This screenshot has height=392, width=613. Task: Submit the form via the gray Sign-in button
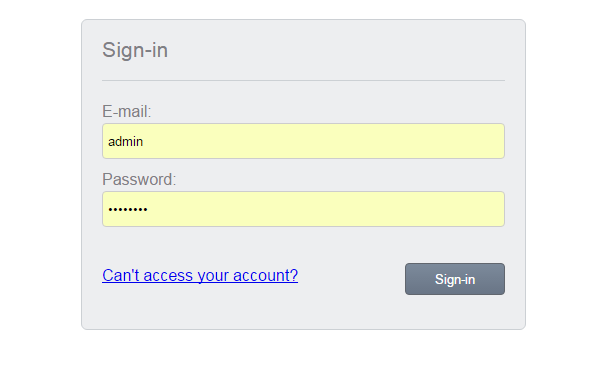[x=455, y=279]
